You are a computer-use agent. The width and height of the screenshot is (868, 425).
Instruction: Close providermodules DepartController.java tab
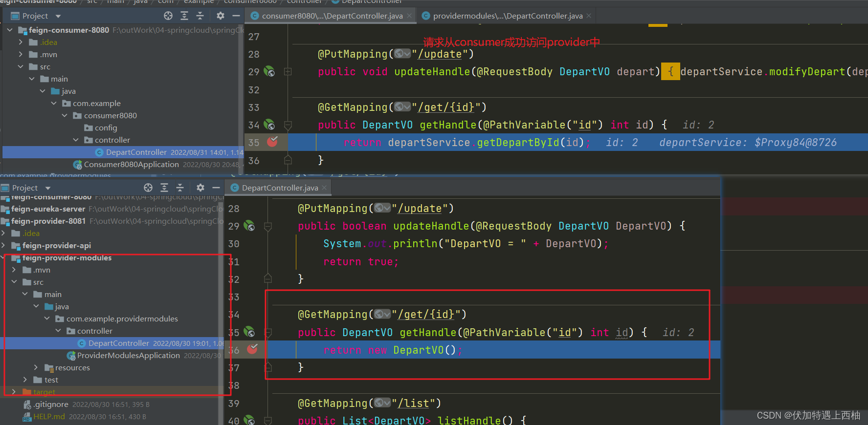pos(589,16)
